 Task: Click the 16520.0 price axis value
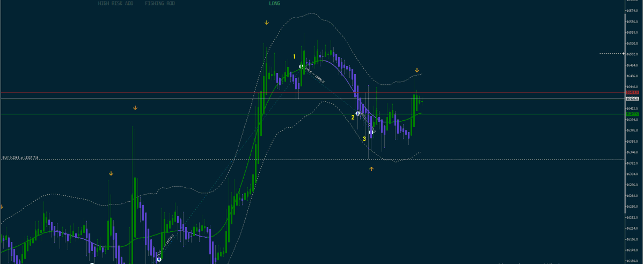click(632, 43)
